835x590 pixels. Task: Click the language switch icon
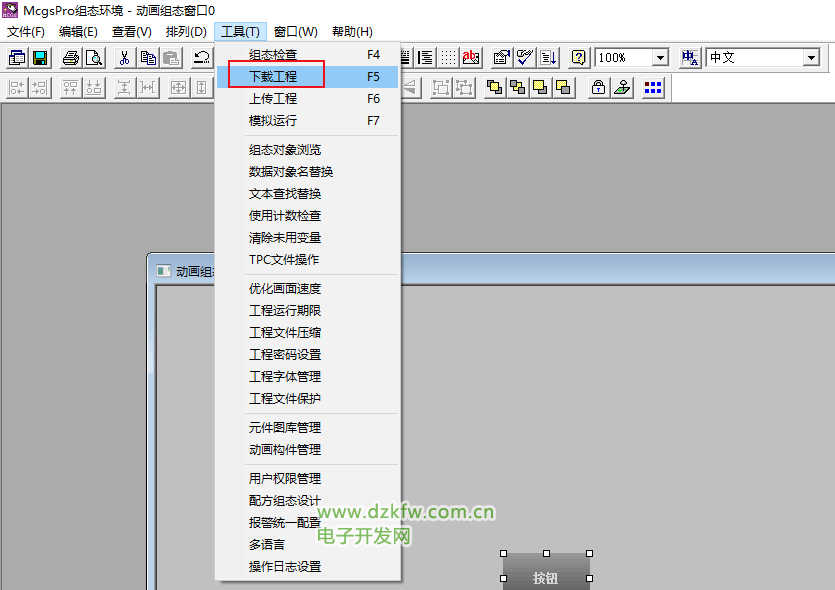(690, 58)
